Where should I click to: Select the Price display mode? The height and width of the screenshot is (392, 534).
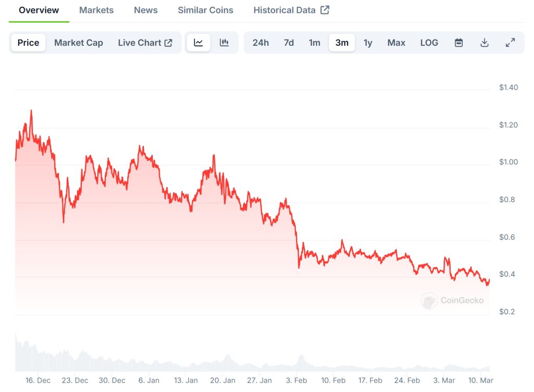(28, 43)
